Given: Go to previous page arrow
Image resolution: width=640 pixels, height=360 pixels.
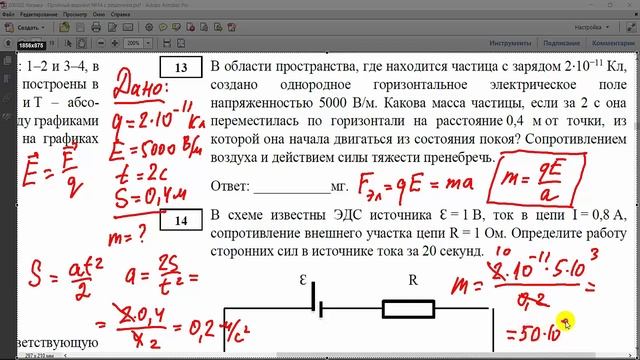Looking at the screenshot, I should (8, 43).
